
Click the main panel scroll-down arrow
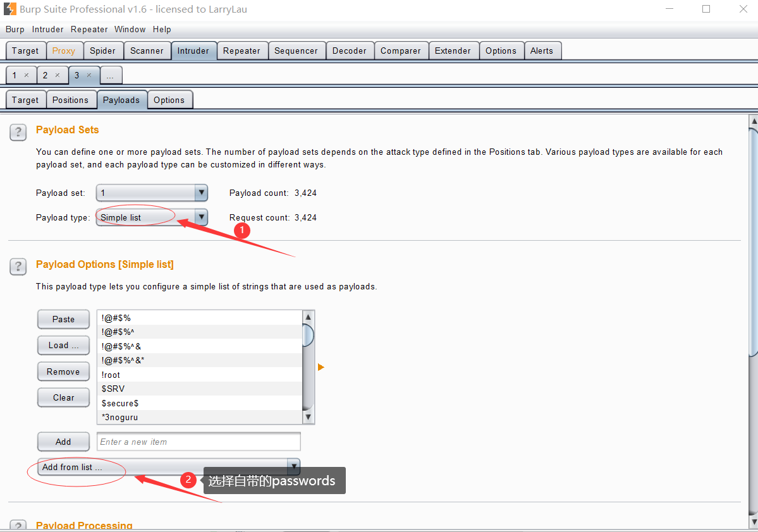[x=754, y=522]
